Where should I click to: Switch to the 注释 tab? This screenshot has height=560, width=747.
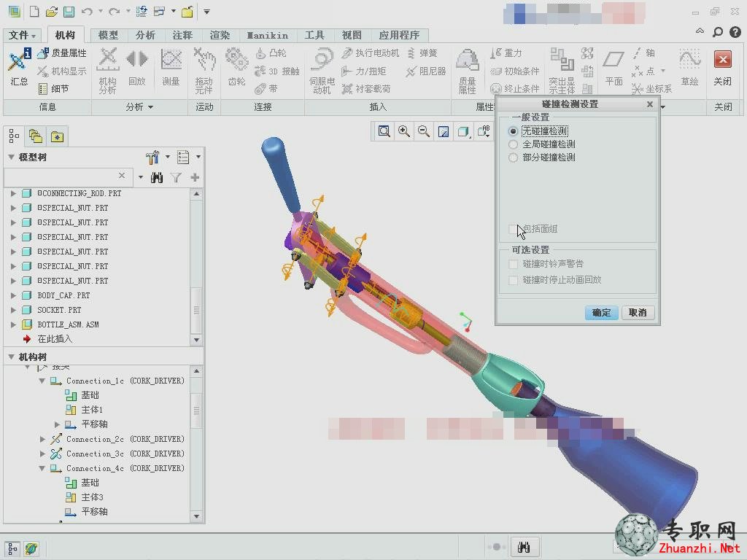(x=182, y=35)
